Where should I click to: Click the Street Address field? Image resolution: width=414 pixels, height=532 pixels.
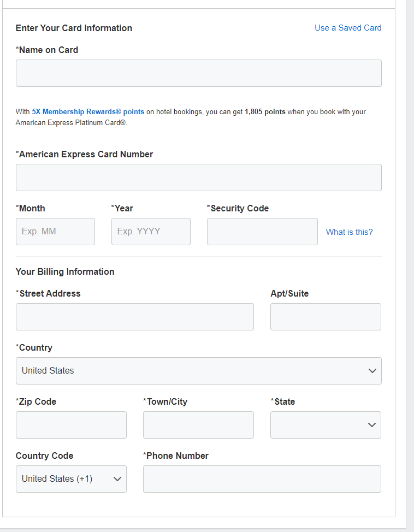coord(135,317)
